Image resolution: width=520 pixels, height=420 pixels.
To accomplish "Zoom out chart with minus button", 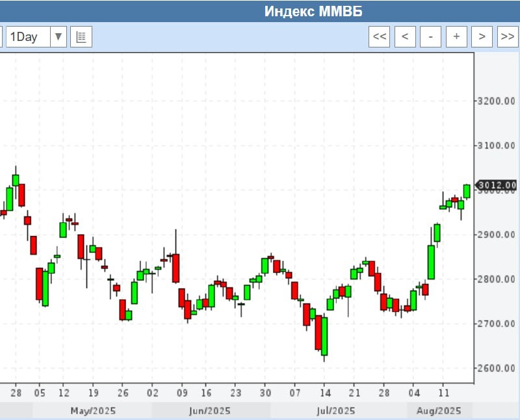I will click(x=430, y=36).
